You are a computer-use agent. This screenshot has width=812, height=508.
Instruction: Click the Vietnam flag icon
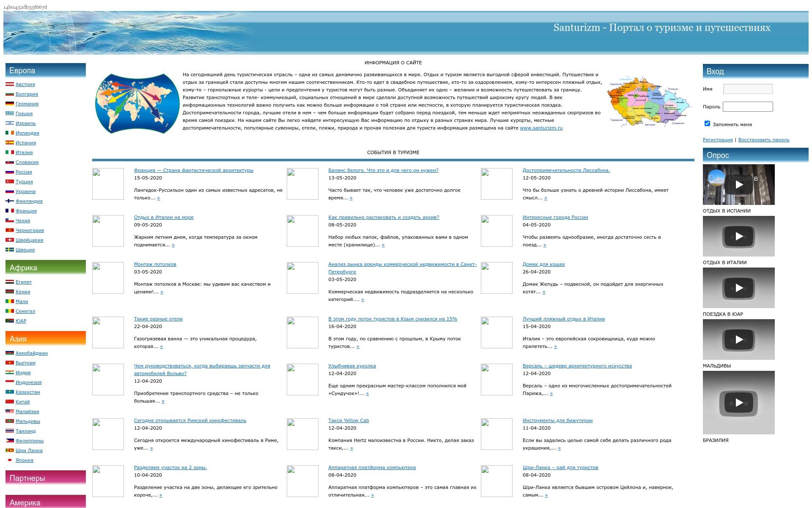9,363
